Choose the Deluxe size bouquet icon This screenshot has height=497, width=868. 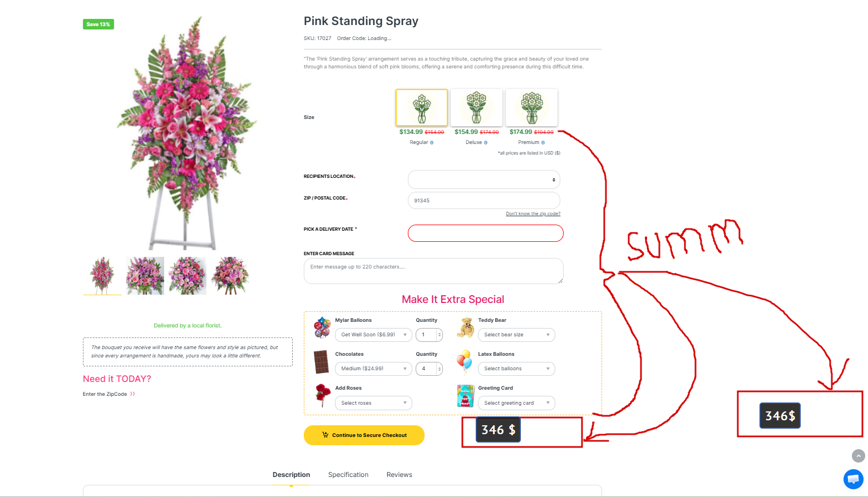pyautogui.click(x=476, y=108)
